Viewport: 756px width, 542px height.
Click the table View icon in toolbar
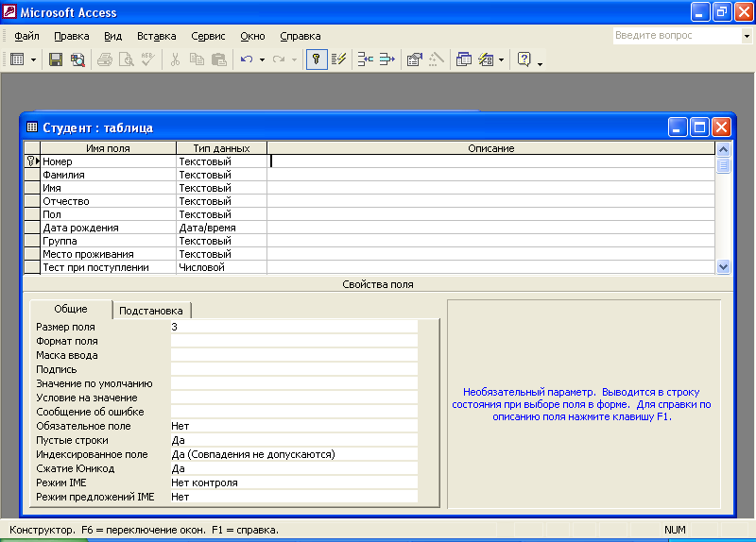coord(17,59)
